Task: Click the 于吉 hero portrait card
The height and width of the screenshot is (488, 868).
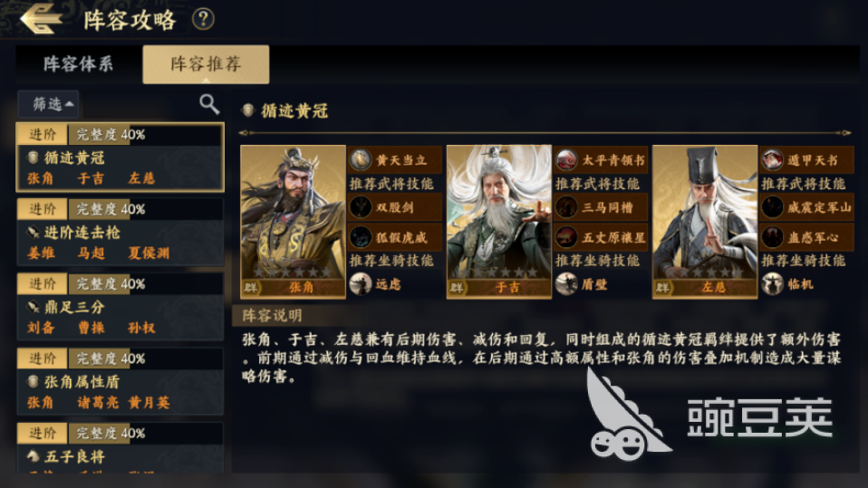Action: [499, 222]
